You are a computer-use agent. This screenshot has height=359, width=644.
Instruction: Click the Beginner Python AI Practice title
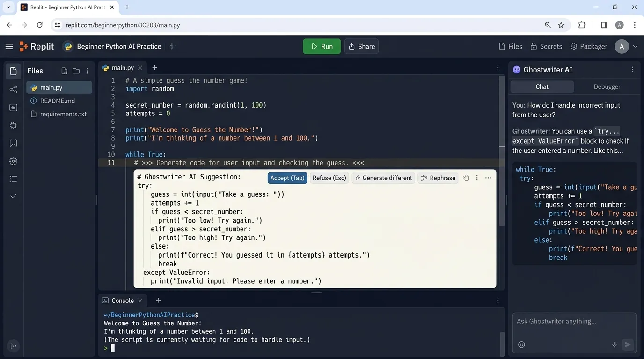point(119,46)
